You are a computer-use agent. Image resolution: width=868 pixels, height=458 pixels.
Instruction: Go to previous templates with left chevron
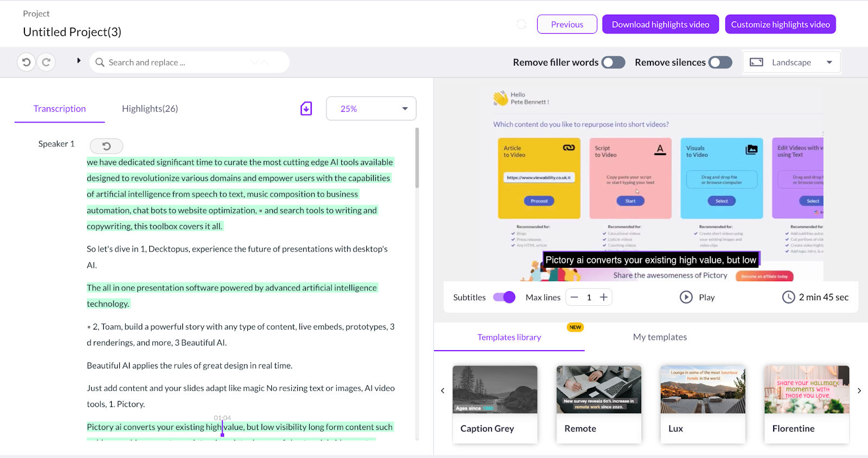(443, 391)
